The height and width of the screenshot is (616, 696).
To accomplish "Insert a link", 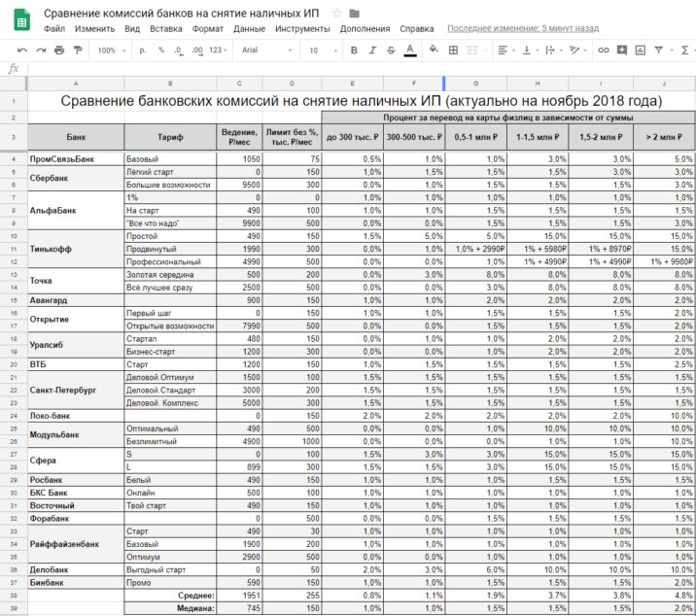I will coord(604,51).
